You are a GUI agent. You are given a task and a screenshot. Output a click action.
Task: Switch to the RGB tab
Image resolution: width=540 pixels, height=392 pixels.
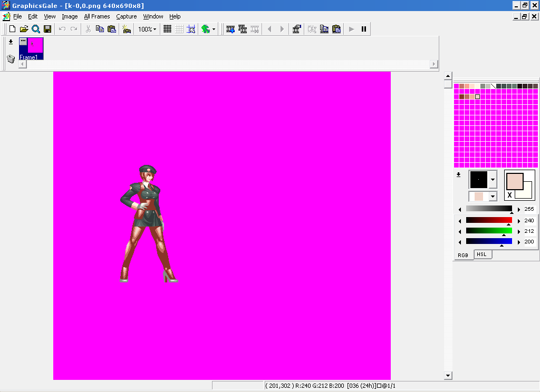[462, 255]
